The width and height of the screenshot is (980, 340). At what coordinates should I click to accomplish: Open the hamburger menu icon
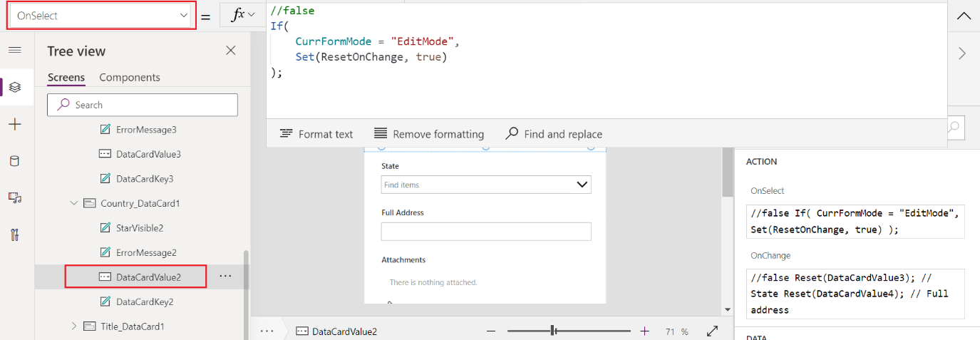15,50
